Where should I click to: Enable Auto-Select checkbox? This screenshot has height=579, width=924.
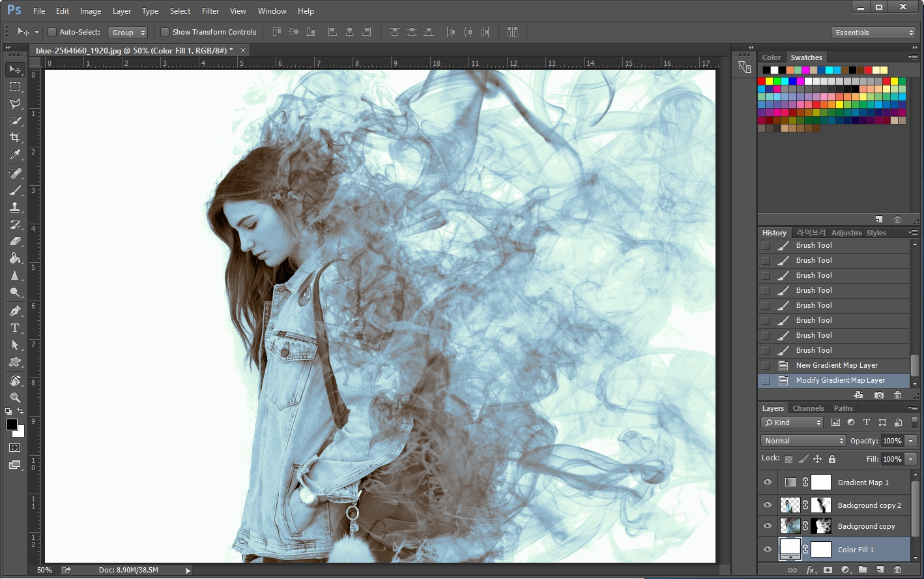coord(52,32)
